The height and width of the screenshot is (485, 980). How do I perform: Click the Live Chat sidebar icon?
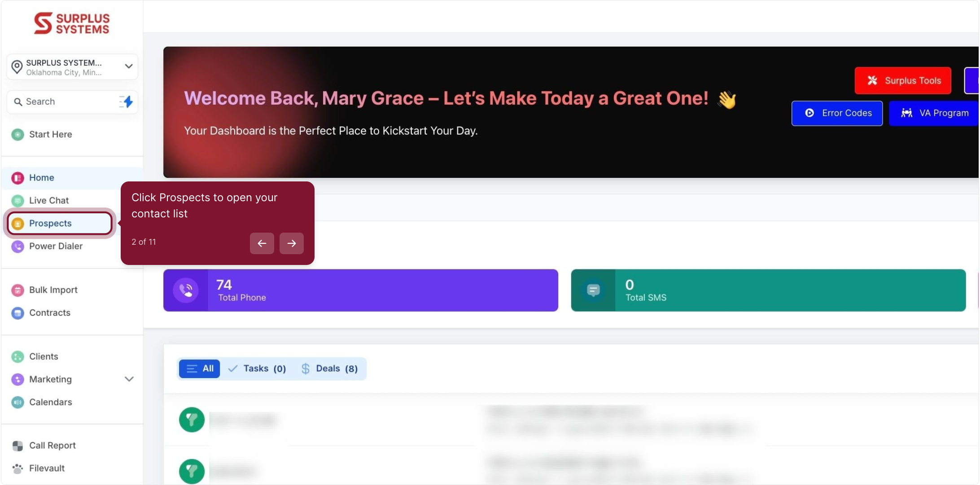pos(17,200)
